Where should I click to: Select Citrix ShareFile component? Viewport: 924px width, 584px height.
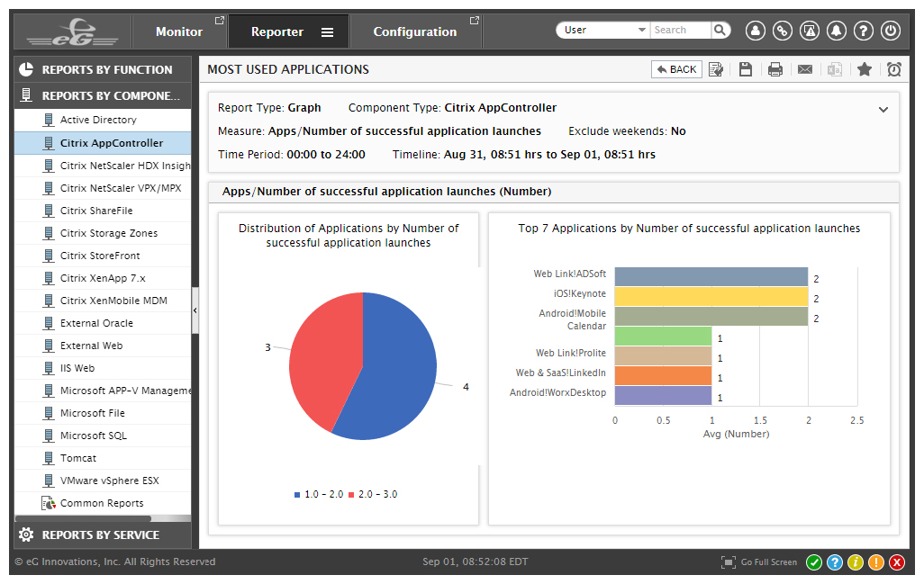tap(103, 211)
